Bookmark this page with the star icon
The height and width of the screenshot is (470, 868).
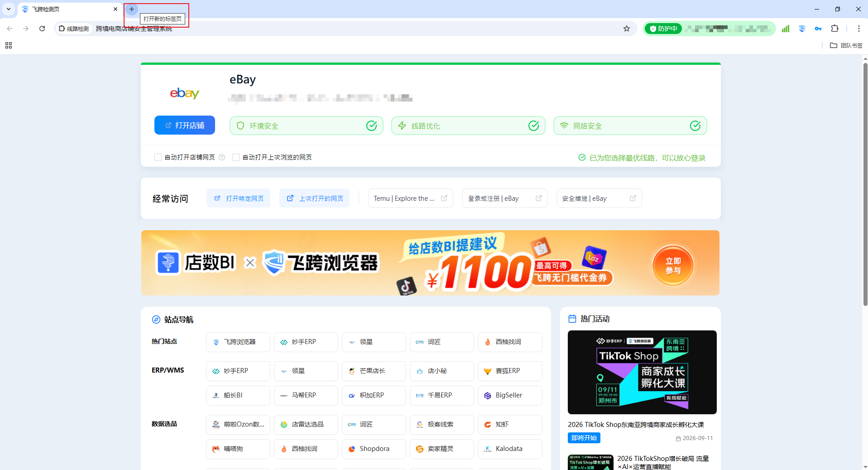pyautogui.click(x=627, y=29)
